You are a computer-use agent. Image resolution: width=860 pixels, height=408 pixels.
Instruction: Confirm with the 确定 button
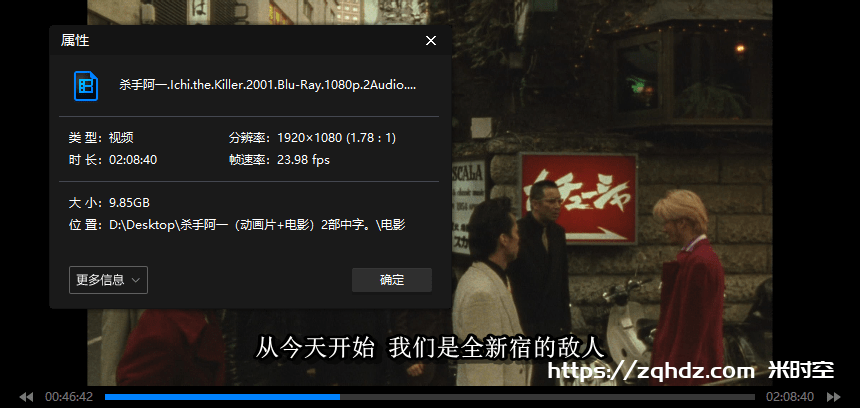[392, 280]
